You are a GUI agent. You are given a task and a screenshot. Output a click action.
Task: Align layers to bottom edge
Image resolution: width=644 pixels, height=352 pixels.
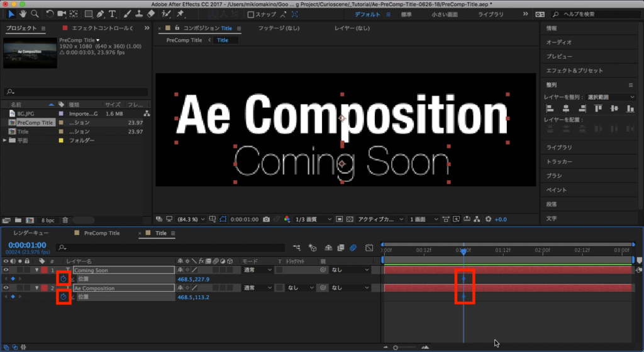pos(630,108)
